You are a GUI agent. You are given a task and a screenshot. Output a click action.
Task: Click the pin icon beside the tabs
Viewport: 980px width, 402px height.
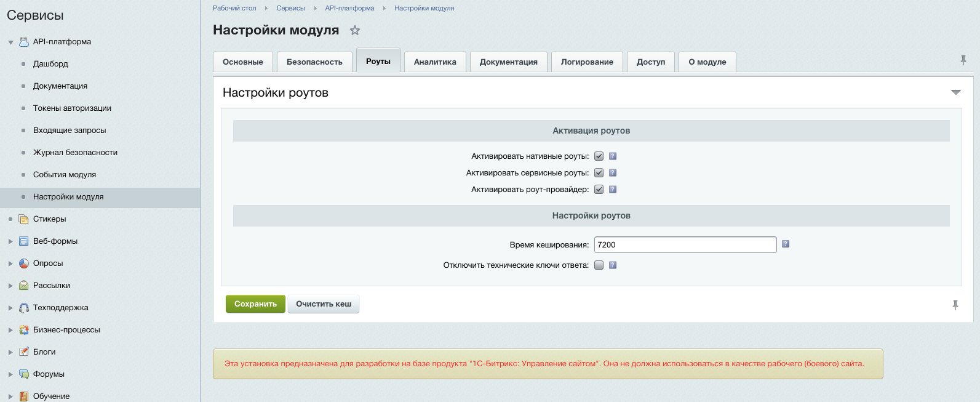[963, 60]
